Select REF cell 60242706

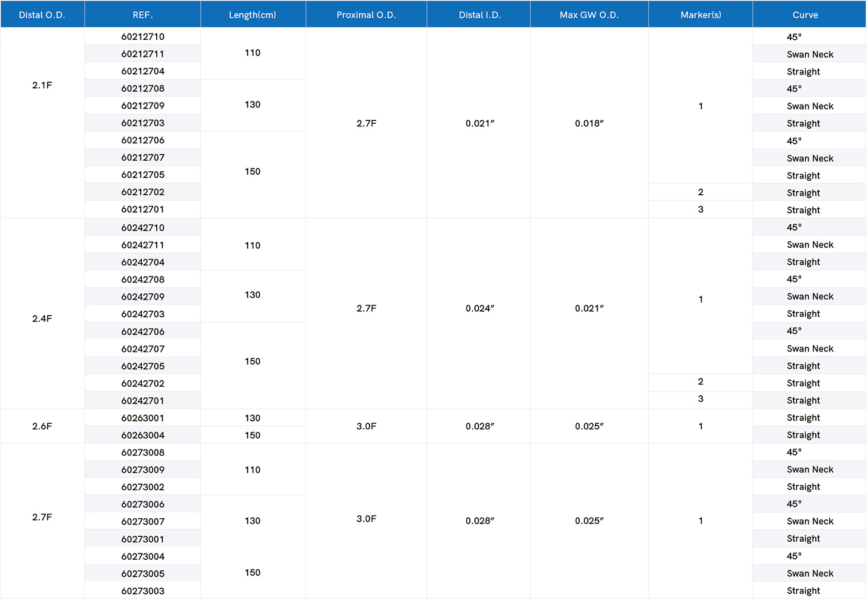click(143, 332)
